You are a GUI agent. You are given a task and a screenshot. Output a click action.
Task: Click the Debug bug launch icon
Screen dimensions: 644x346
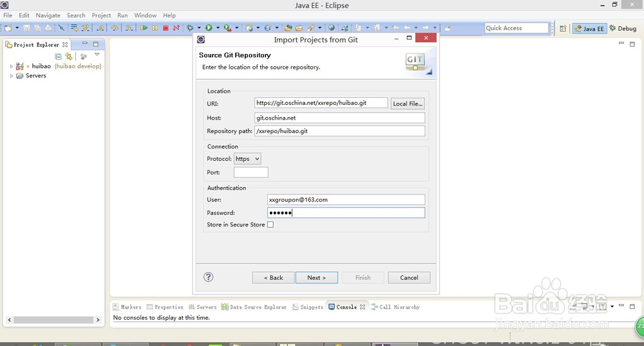coord(190,28)
